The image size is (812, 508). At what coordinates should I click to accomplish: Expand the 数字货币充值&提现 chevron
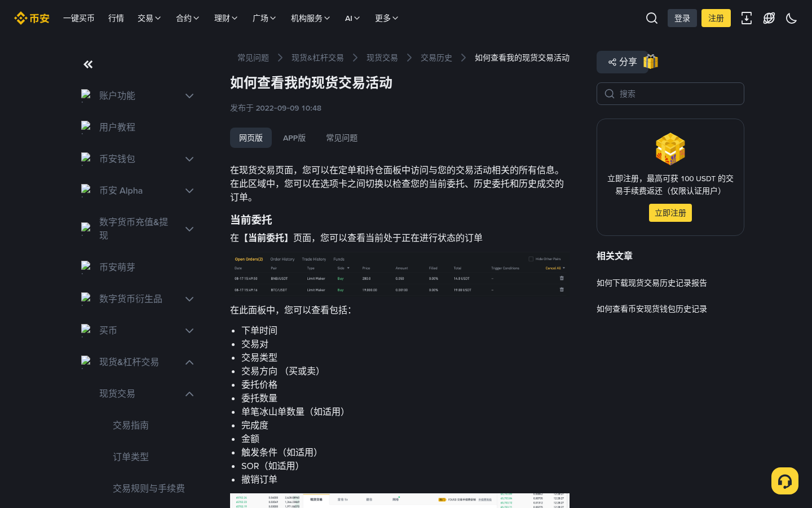coord(189,229)
